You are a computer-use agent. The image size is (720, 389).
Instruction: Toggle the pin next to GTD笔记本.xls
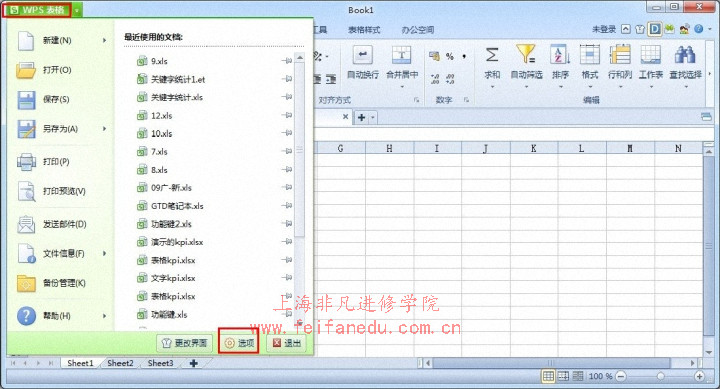click(x=287, y=206)
